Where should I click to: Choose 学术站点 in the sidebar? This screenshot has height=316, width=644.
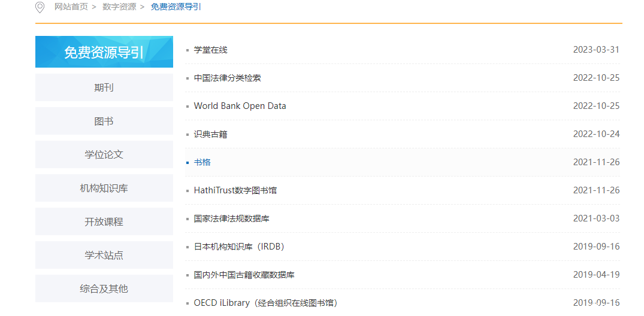[104, 255]
